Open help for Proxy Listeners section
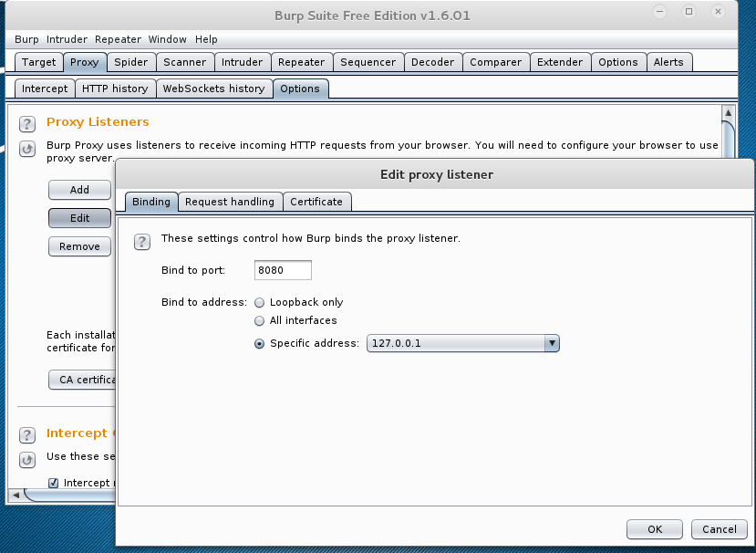 [x=27, y=124]
